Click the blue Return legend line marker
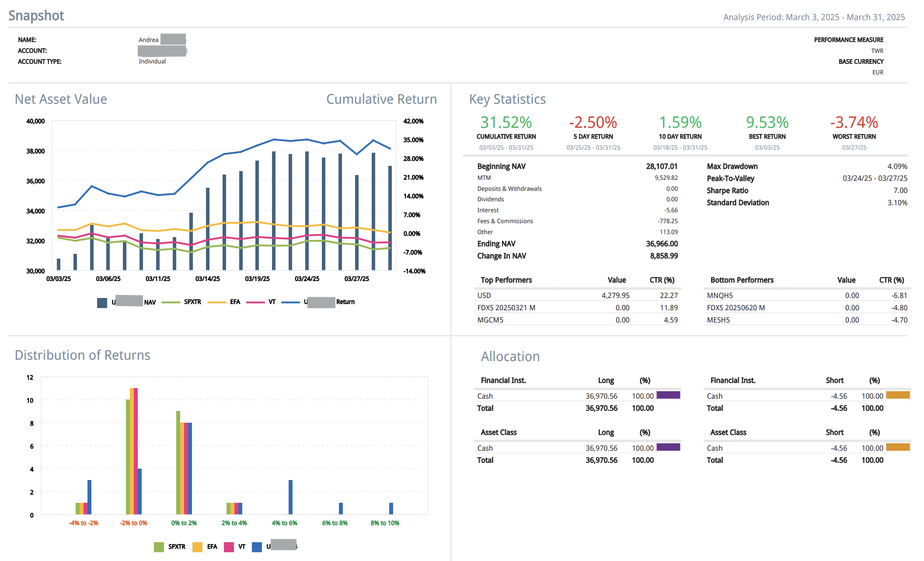 coord(290,302)
